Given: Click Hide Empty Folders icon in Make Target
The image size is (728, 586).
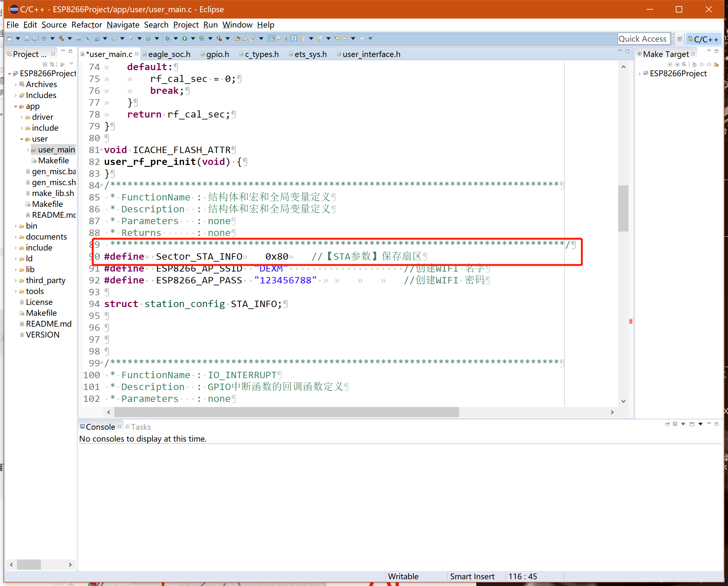Looking at the screenshot, I should click(x=716, y=64).
